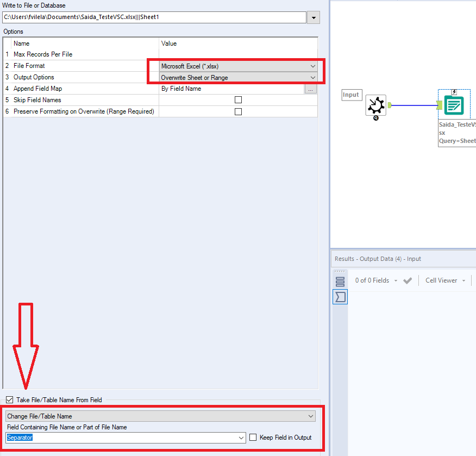The height and width of the screenshot is (456, 476).
Task: Click the Dynamic Input output anchor
Action: coord(390,105)
